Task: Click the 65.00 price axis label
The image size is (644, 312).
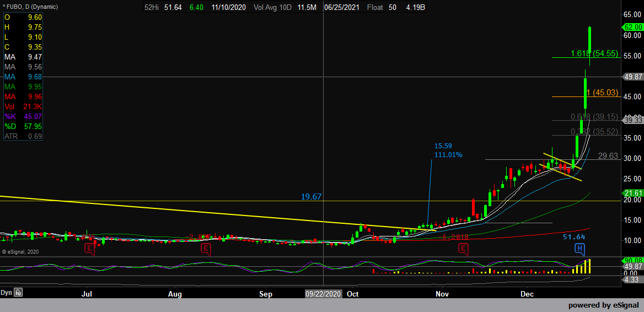Action: click(x=633, y=15)
